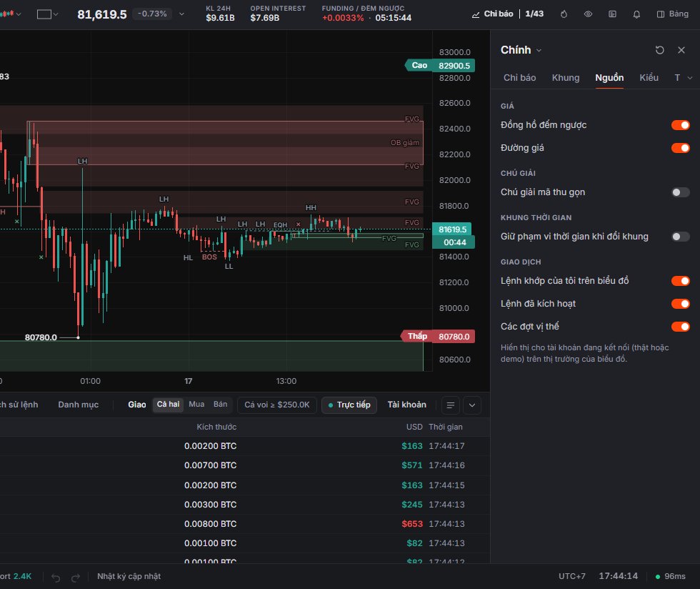This screenshot has width=700, height=589.
Task: Open the Bảng side panel
Action: coord(673,14)
